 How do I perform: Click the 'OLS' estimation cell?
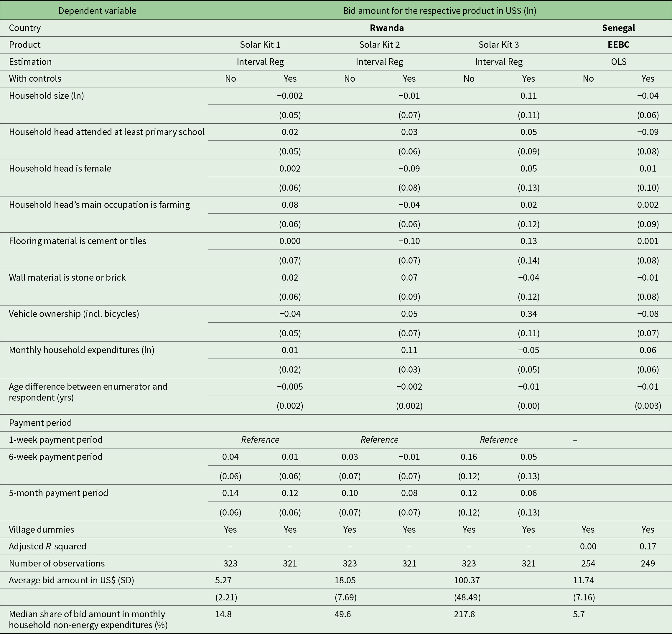click(619, 62)
